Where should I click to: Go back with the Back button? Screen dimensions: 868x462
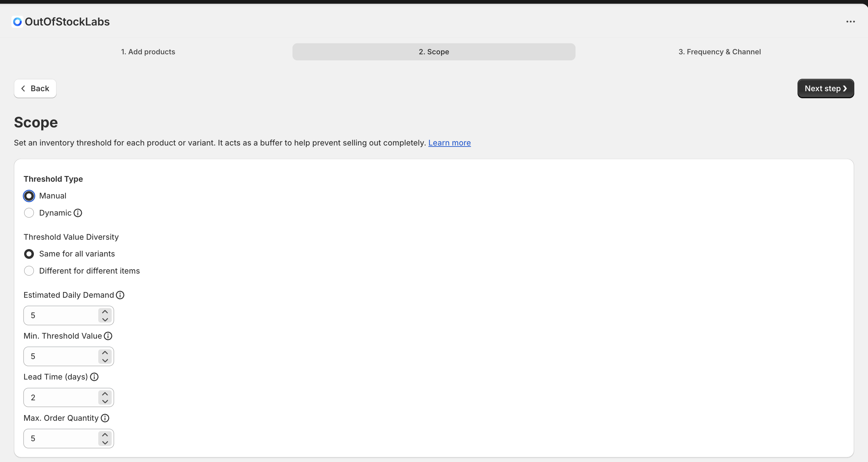[35, 89]
